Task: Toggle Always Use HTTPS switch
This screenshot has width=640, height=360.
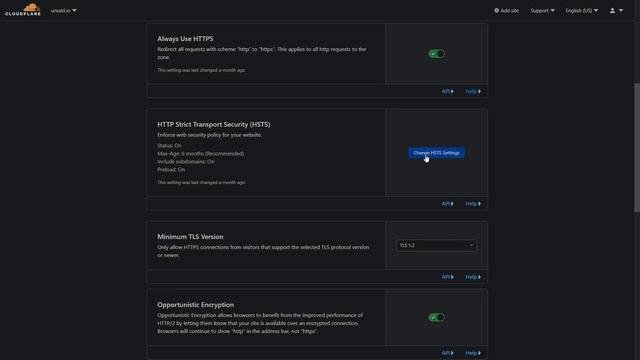Action: click(436, 53)
